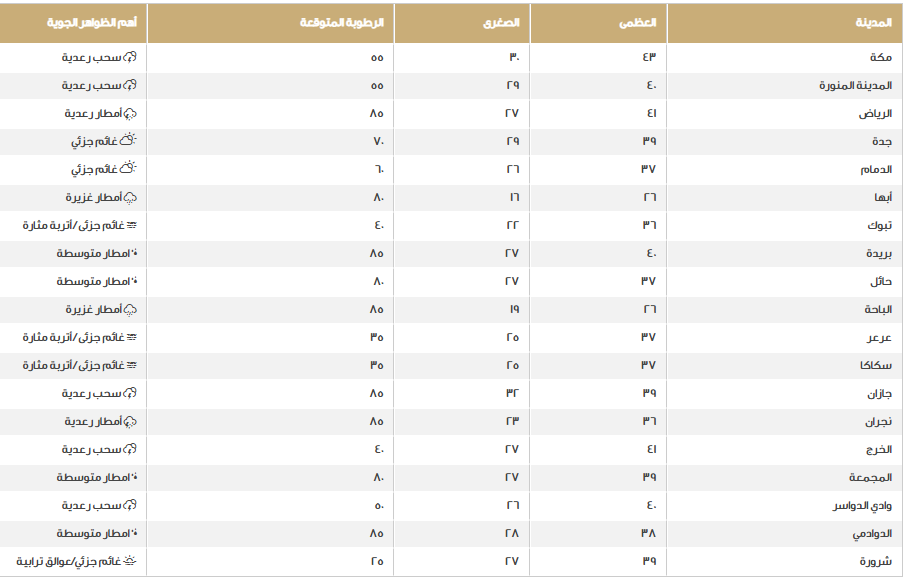The image size is (905, 577).
Task: Click the heavy rain icon in the أبها row
Action: pos(130,198)
